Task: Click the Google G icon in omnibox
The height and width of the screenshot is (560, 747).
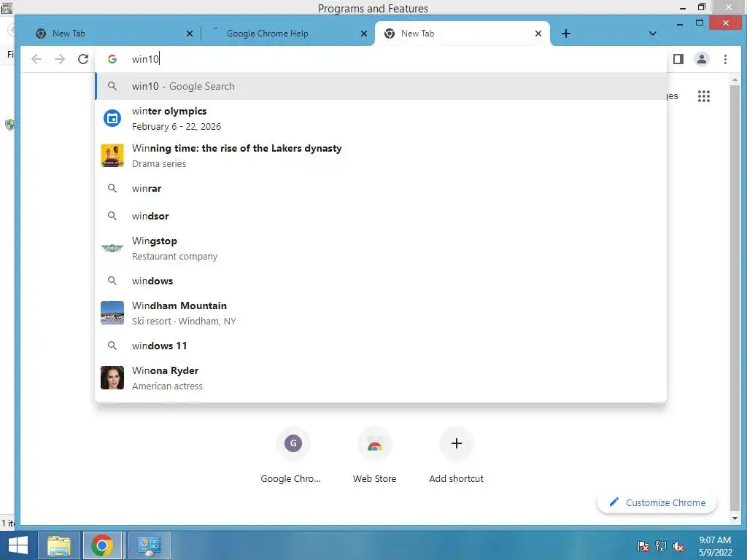Action: click(x=112, y=59)
